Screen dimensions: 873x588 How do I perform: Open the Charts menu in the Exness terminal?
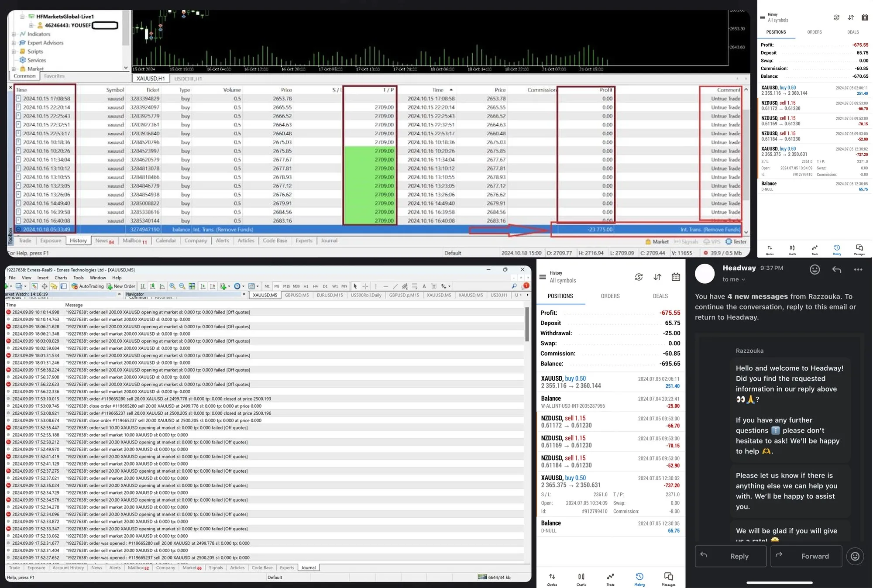click(61, 278)
